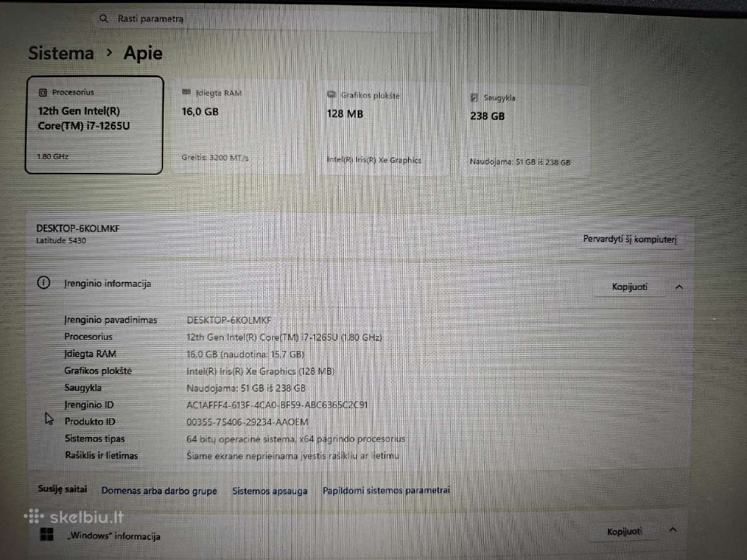747x560 pixels.
Task: Click the Procesorius row value text
Action: coord(284,337)
